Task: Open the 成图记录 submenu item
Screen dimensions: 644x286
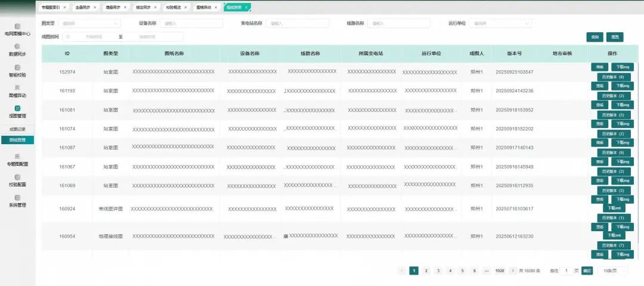Action: point(17,129)
